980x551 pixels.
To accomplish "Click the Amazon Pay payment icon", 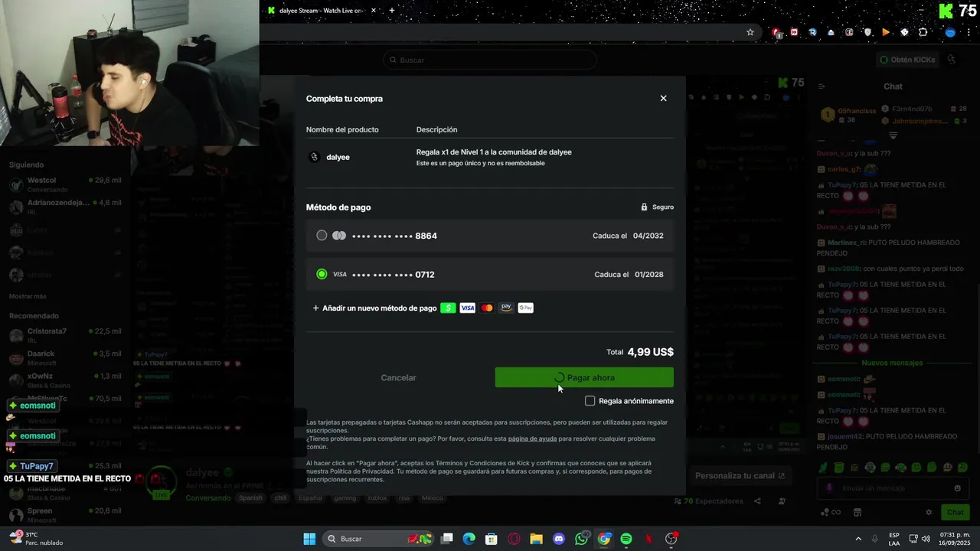I will 506,308.
